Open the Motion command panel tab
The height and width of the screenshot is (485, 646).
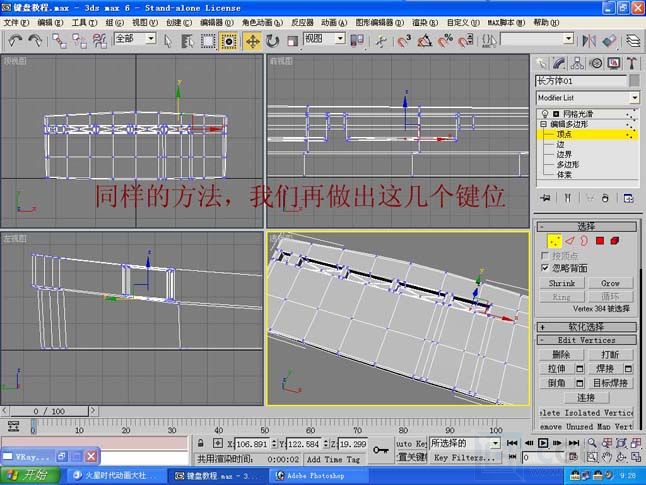pos(596,63)
